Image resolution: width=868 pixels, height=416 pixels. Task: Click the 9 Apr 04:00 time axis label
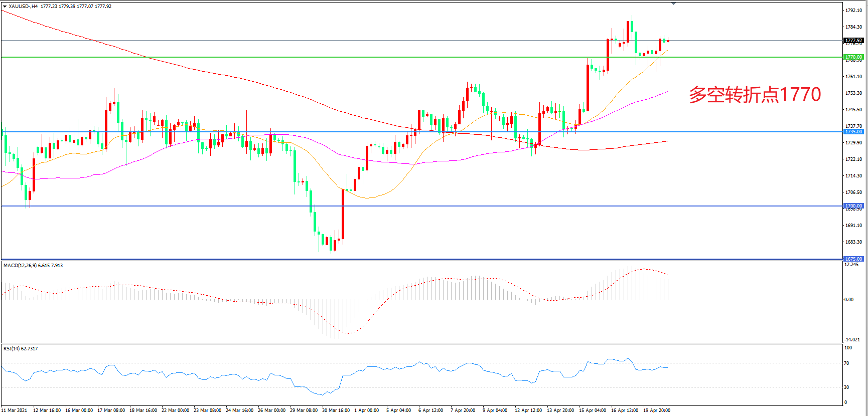(495, 410)
